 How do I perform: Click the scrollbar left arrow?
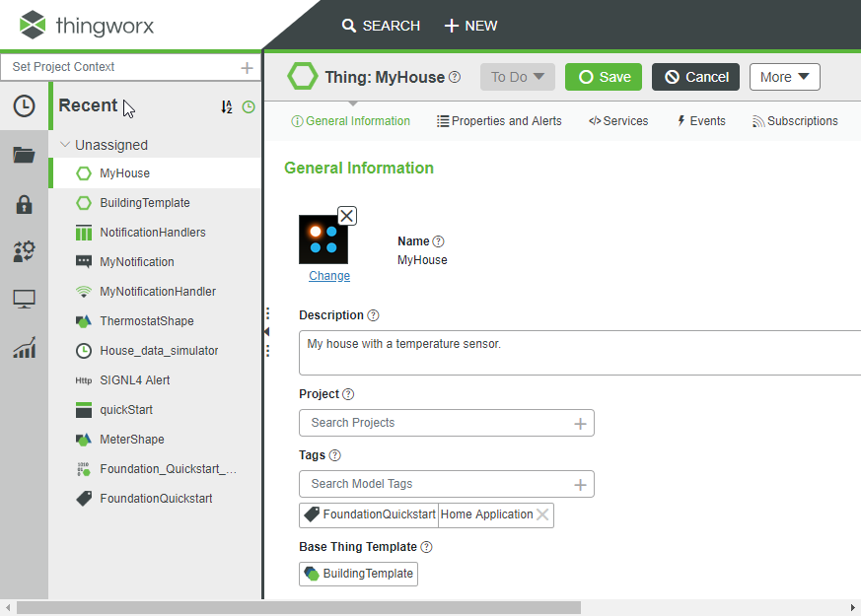(8, 608)
